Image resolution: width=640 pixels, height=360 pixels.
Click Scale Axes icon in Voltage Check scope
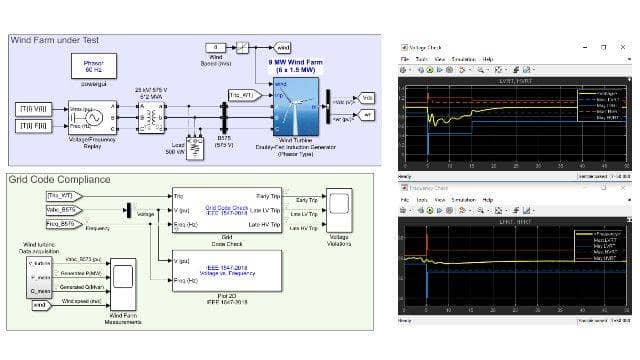click(498, 70)
